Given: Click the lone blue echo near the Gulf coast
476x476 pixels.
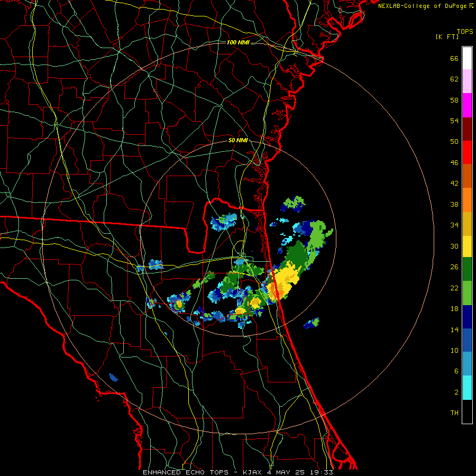Looking at the screenshot, I should coord(114,377).
